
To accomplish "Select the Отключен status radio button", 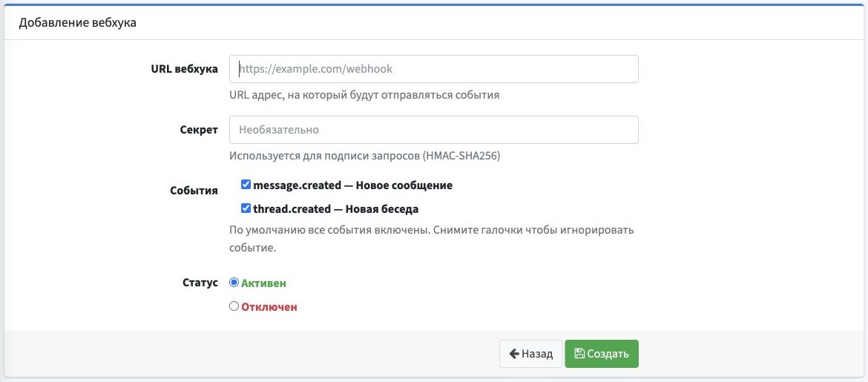I will tap(234, 306).
